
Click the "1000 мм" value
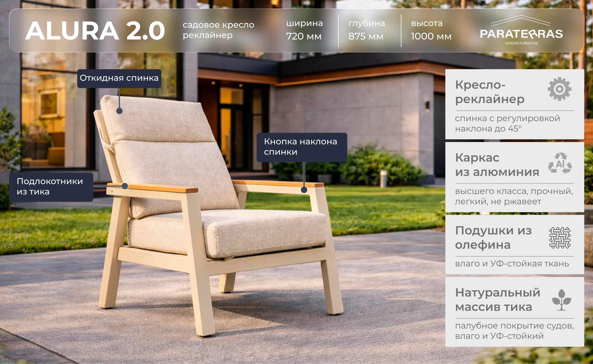(x=431, y=36)
